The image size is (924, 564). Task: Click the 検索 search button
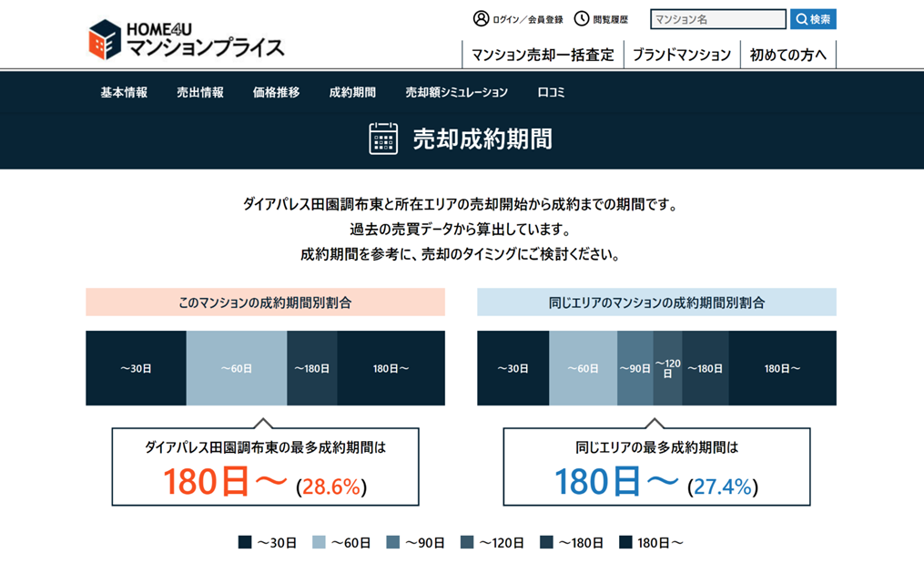[x=813, y=19]
